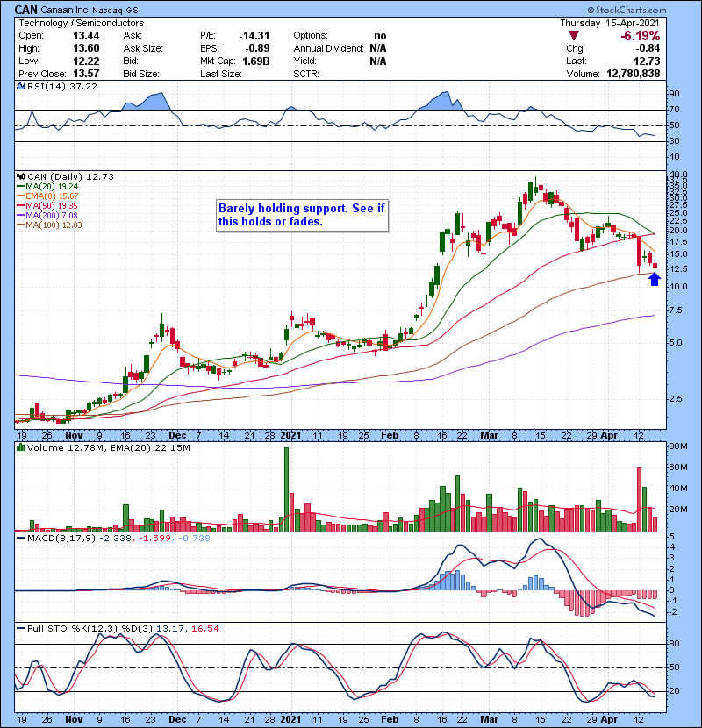Click the Low value 12.22

point(86,61)
